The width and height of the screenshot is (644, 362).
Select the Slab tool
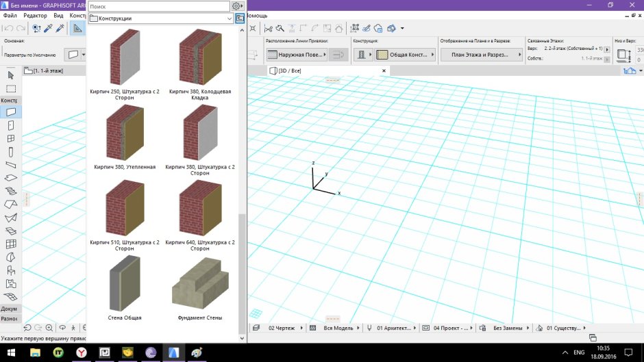coord(11,178)
